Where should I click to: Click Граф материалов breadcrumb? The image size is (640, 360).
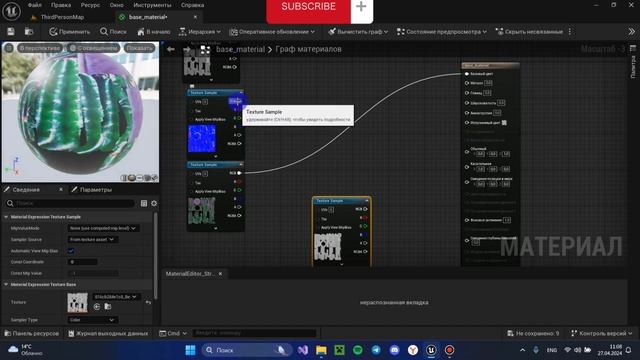click(x=309, y=49)
